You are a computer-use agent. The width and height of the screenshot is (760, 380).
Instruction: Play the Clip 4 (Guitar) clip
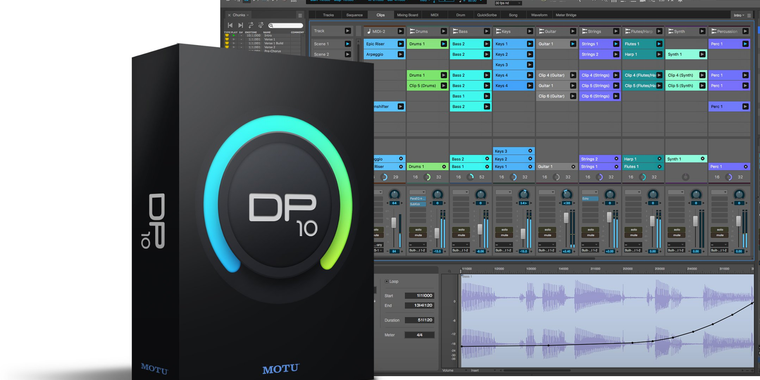(573, 75)
